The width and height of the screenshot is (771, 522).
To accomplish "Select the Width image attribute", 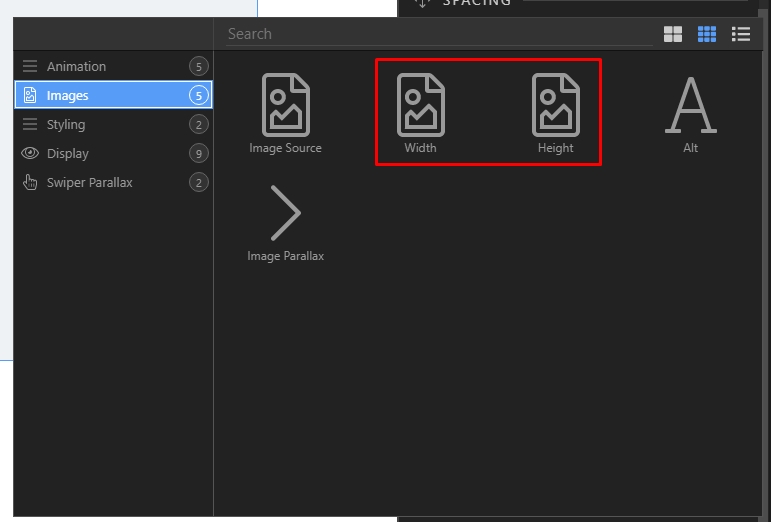I will coord(420,114).
